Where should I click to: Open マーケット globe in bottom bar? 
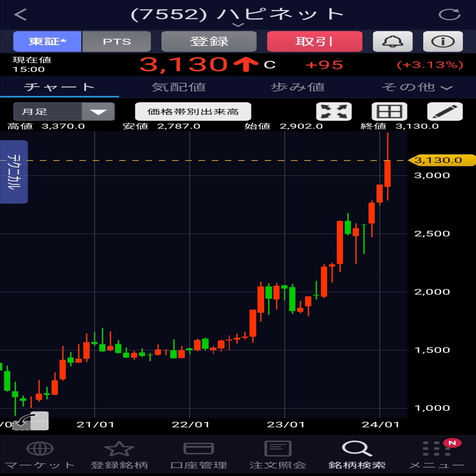tap(40, 454)
